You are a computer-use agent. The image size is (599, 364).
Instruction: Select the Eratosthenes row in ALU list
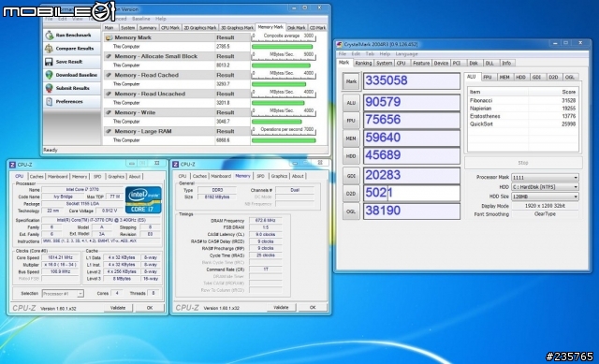click(522, 116)
